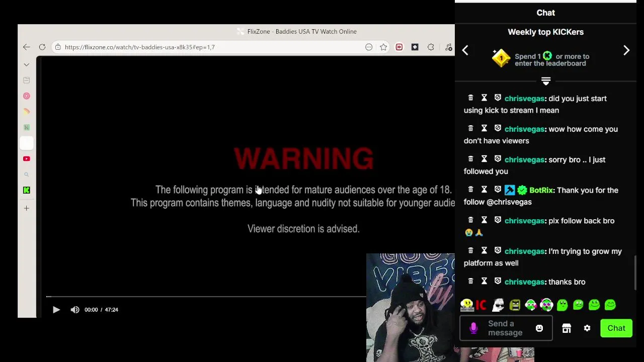This screenshot has width=644, height=362.
Task: Click the chat scrollbar thumb
Action: point(635,273)
